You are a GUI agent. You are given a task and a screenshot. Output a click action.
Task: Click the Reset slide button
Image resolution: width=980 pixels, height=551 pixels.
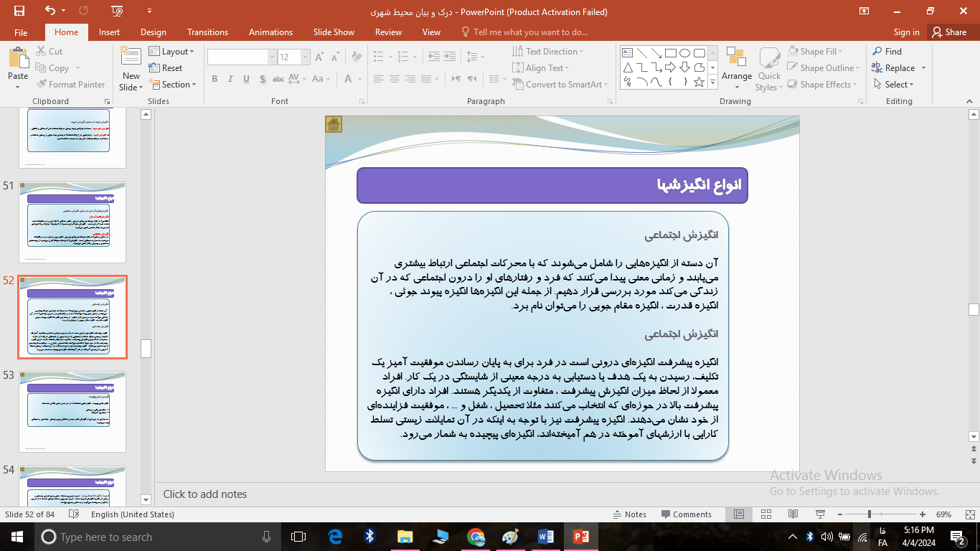coord(166,68)
